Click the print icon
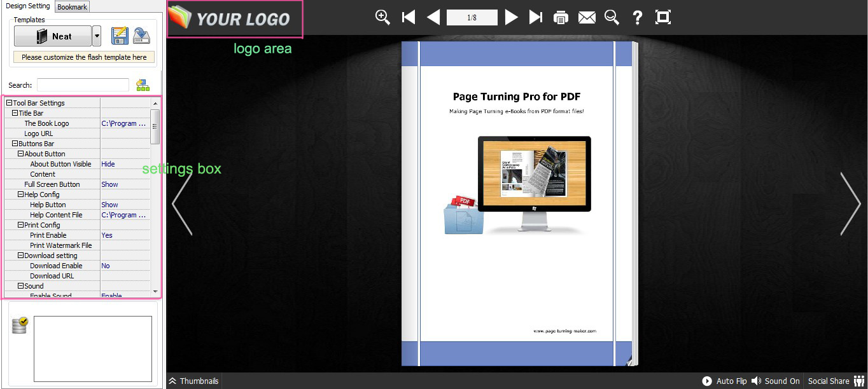 click(x=561, y=18)
